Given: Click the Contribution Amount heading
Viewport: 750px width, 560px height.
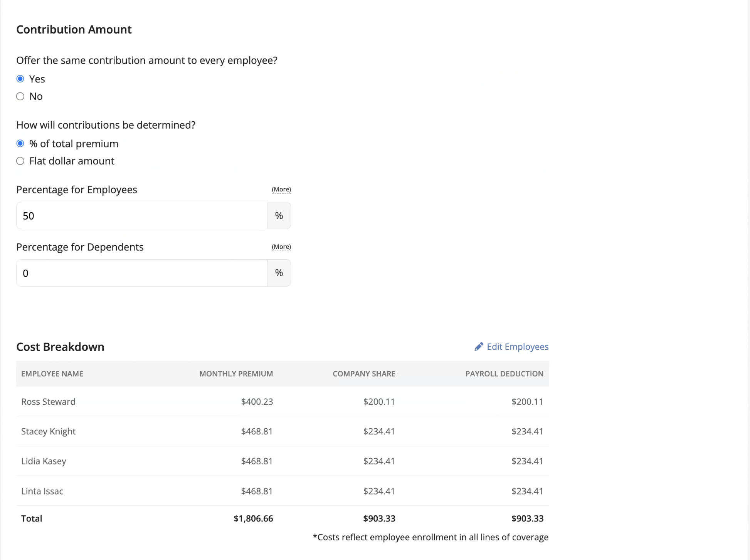Looking at the screenshot, I should [x=74, y=30].
